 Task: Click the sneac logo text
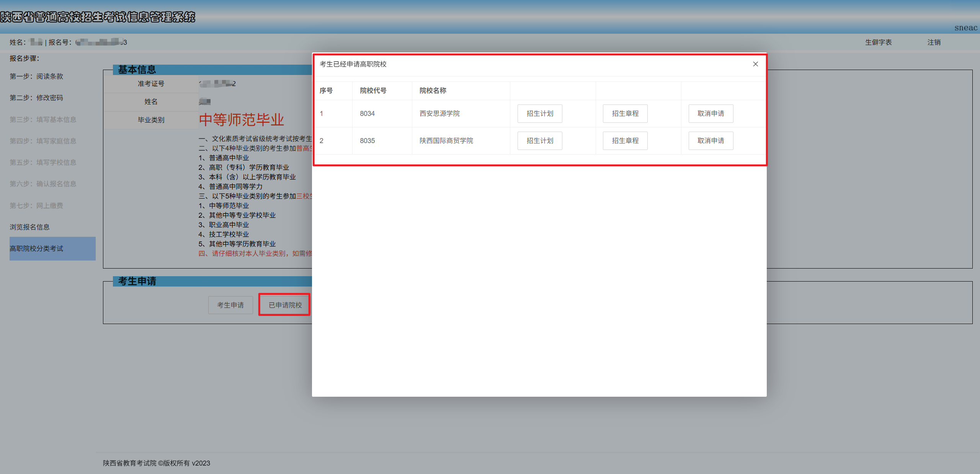coord(965,28)
